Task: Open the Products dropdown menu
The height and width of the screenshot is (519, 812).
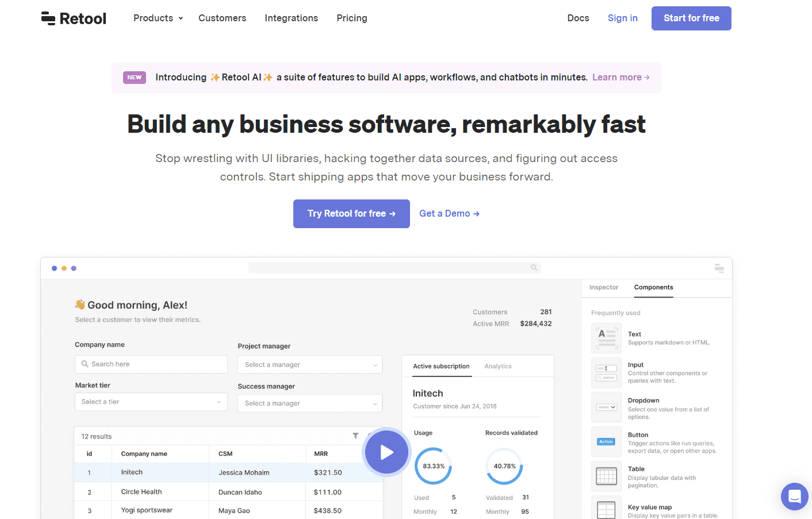Action: [x=158, y=18]
